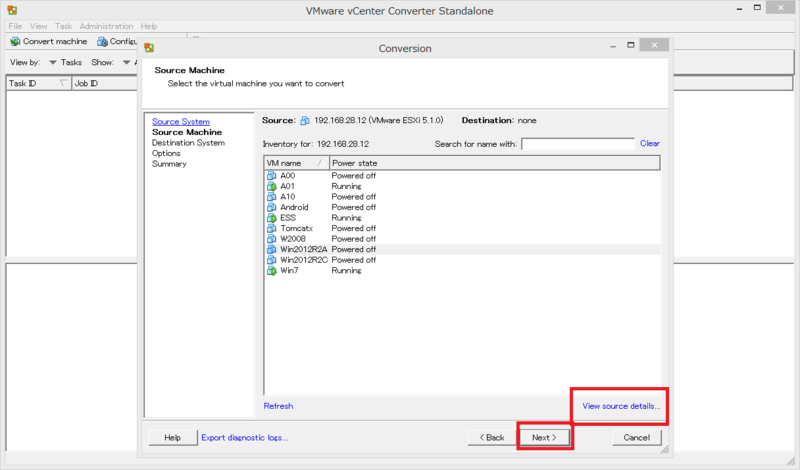Click Export diagnostic logs link
The height and width of the screenshot is (470, 800).
coord(244,437)
